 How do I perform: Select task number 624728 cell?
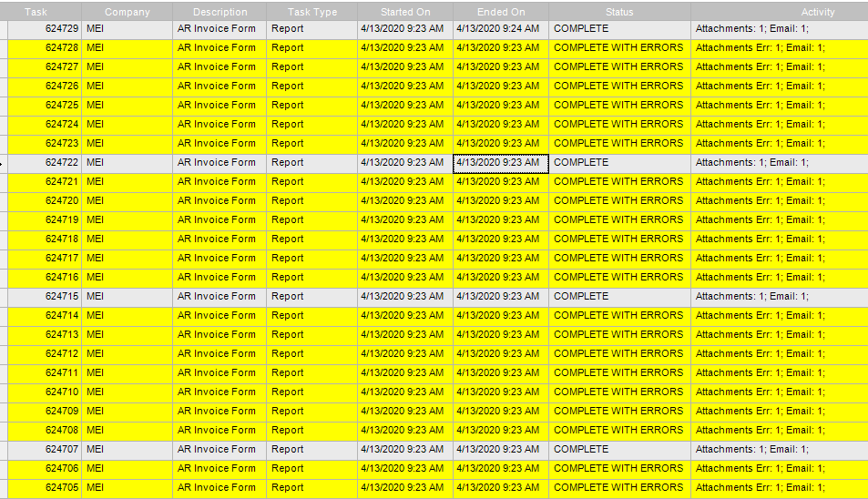click(45, 48)
